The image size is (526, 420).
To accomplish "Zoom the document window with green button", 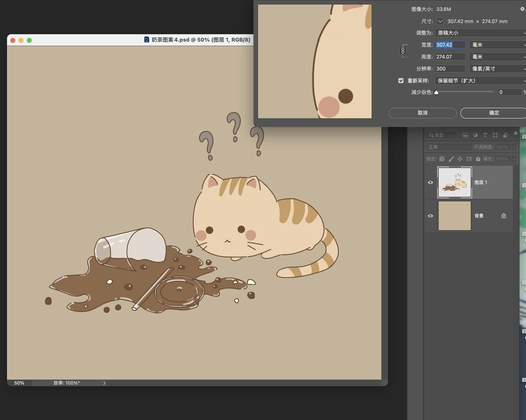I will (29, 40).
